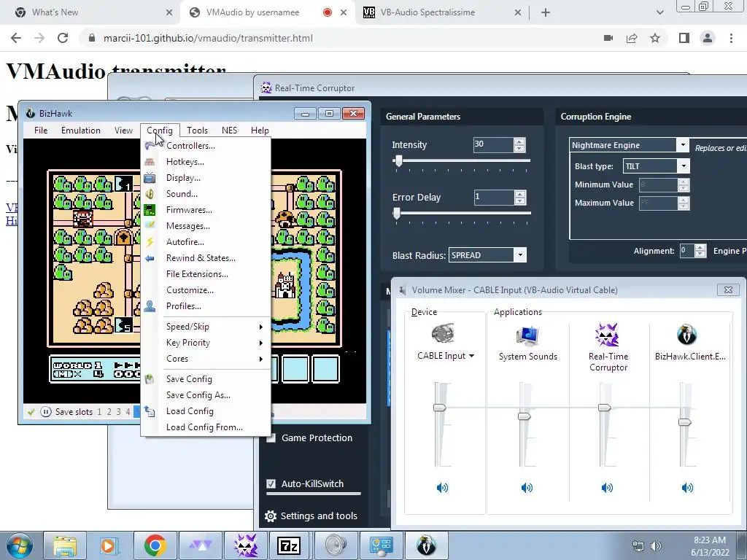
Task: Open BizHawk Tools menu
Action: coord(197,131)
